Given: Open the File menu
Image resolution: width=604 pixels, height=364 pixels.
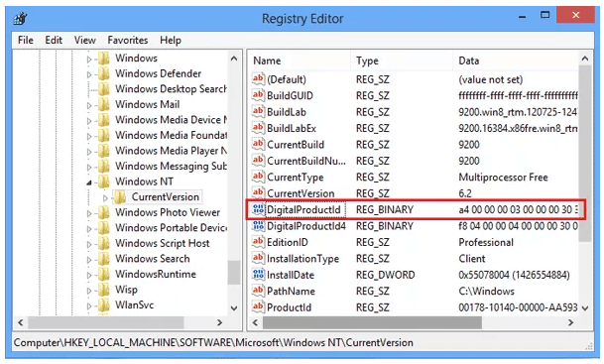Looking at the screenshot, I should tap(26, 40).
